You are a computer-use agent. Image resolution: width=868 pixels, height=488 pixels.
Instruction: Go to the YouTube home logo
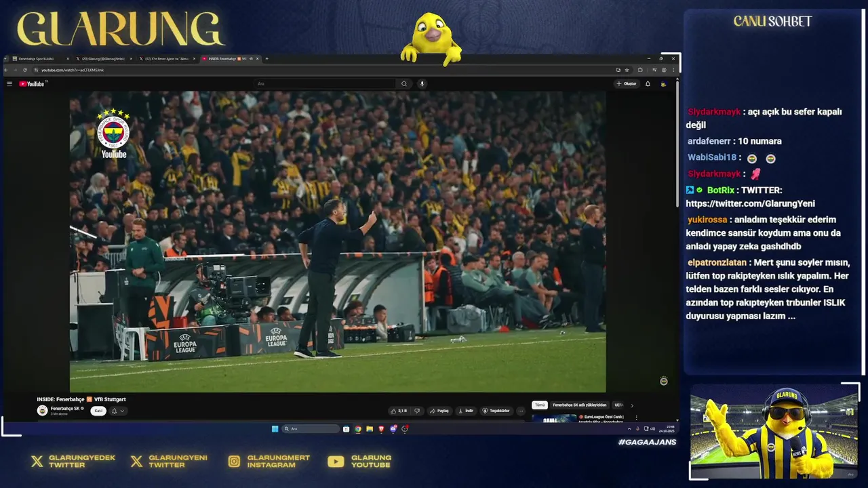pyautogui.click(x=31, y=84)
